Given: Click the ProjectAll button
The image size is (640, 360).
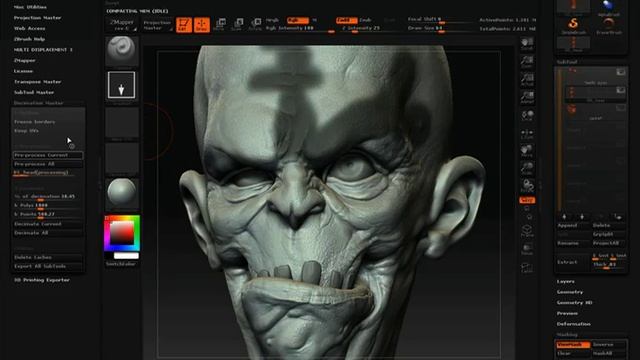Looking at the screenshot, I should tap(609, 243).
